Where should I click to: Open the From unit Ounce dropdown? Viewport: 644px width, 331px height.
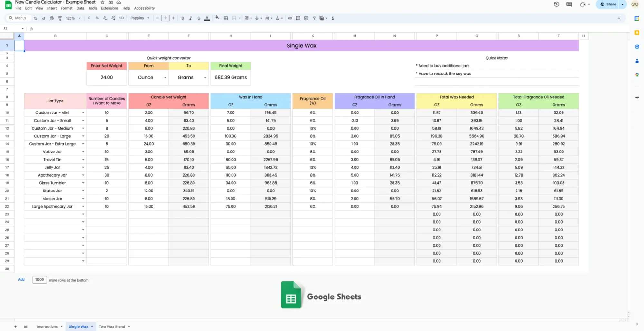tap(165, 78)
